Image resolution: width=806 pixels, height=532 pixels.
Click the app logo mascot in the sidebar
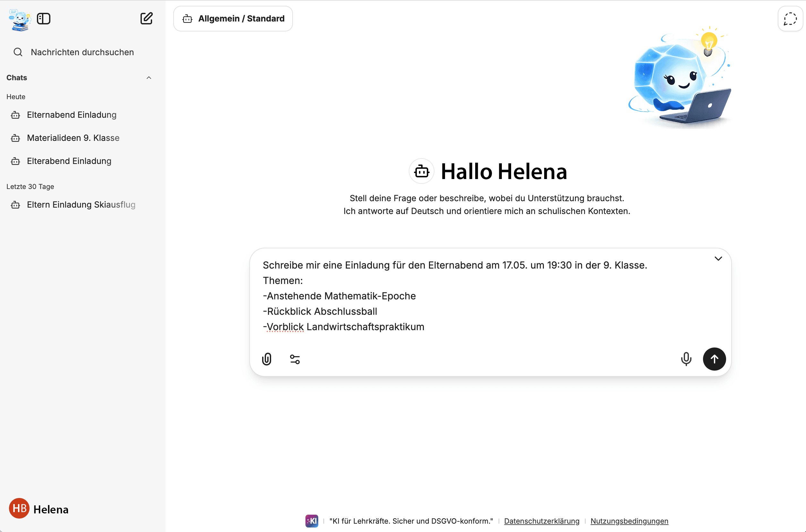[x=20, y=20]
